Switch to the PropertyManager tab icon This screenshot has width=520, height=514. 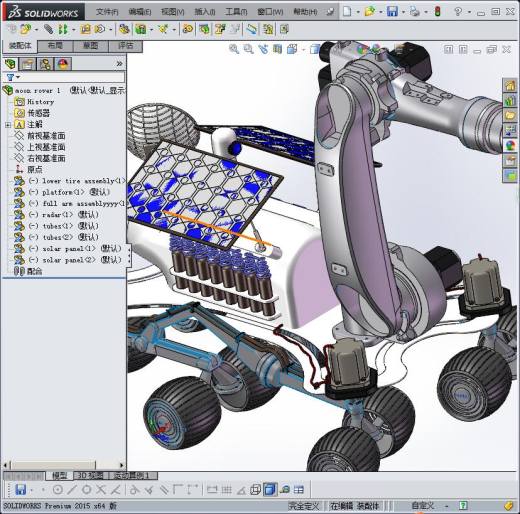[27, 64]
